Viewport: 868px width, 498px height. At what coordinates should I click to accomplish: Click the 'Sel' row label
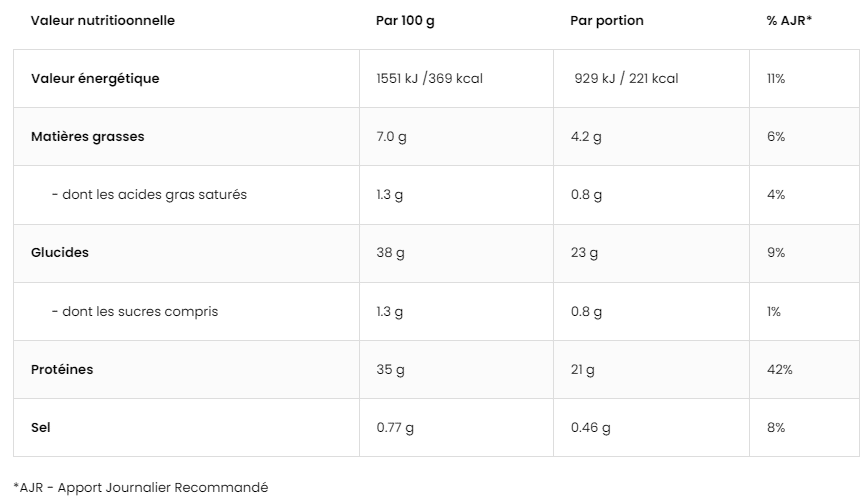tap(40, 427)
